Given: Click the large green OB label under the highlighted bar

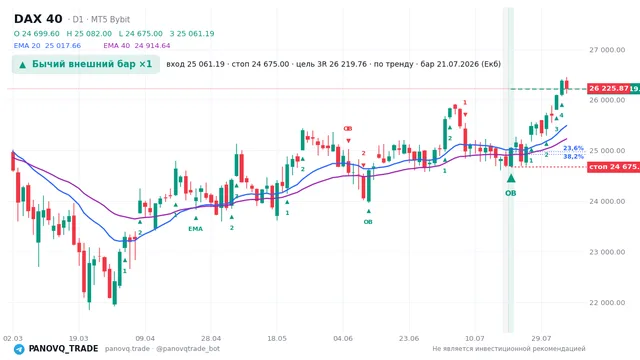Looking at the screenshot, I should point(511,193).
